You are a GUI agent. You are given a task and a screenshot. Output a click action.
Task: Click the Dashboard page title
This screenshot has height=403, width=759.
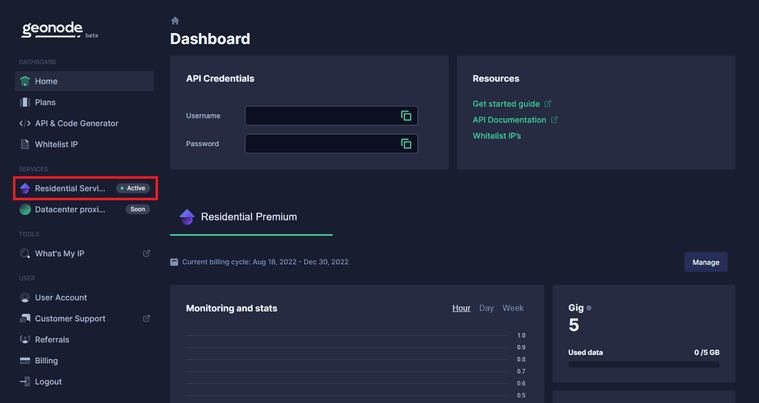[x=210, y=39]
